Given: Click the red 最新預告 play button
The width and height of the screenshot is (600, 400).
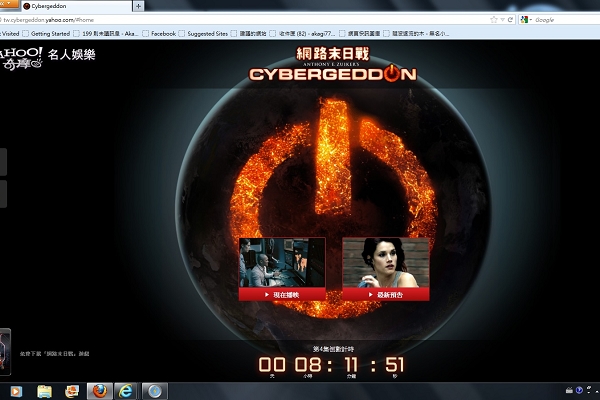Looking at the screenshot, I should 386,295.
